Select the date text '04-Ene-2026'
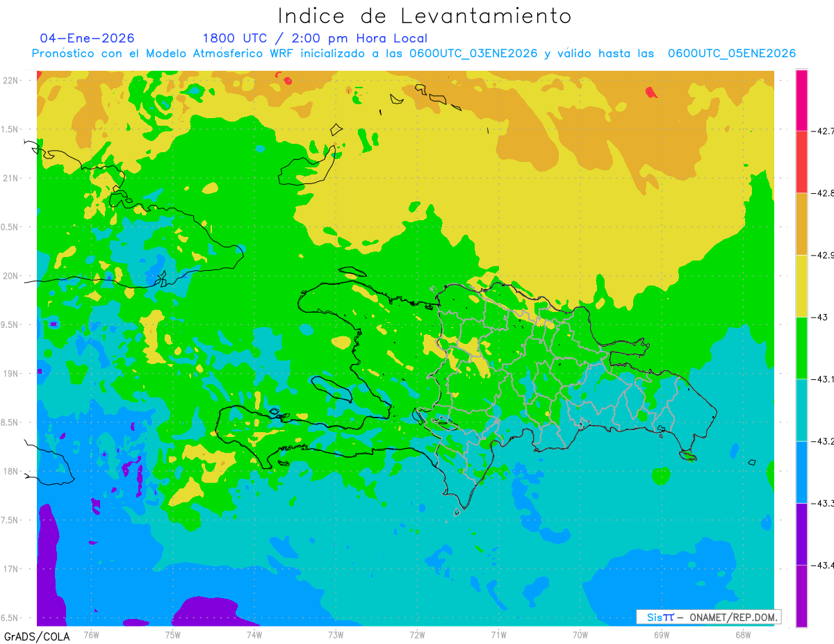 [x=88, y=38]
